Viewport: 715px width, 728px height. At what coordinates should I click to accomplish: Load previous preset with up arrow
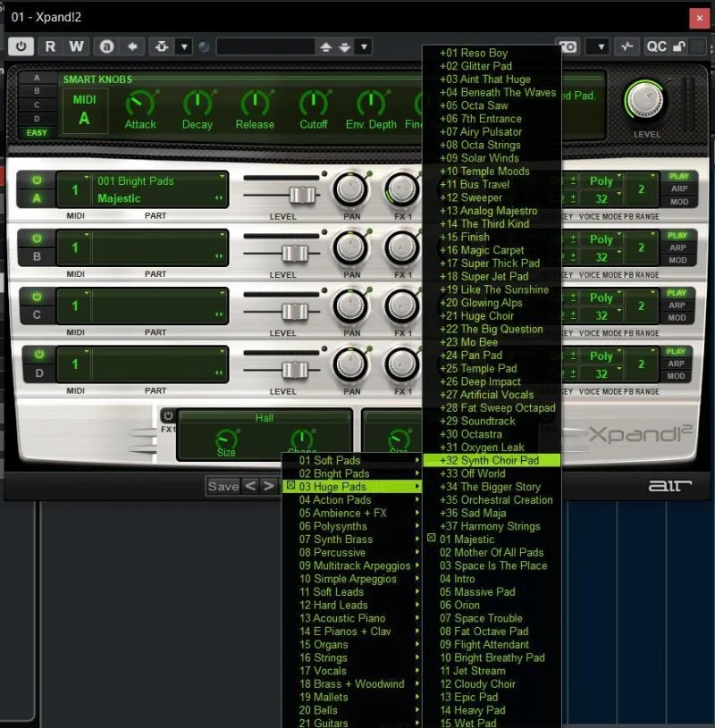coord(325,46)
